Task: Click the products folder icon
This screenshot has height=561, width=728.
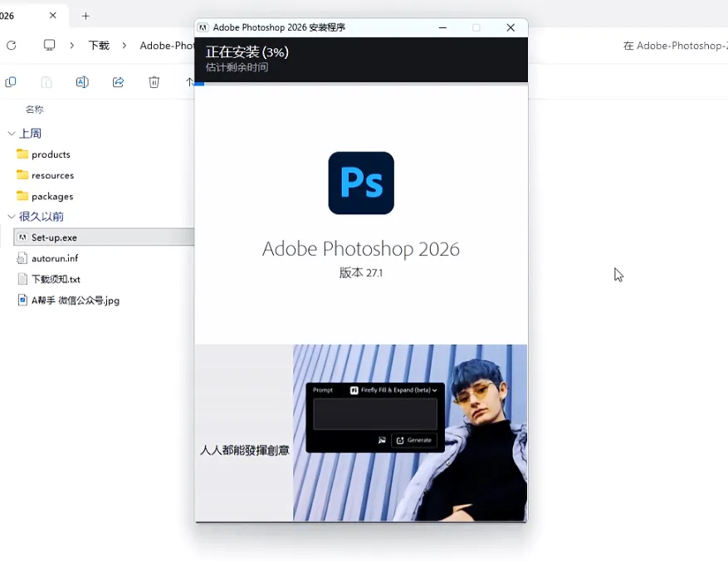Action: pos(22,154)
